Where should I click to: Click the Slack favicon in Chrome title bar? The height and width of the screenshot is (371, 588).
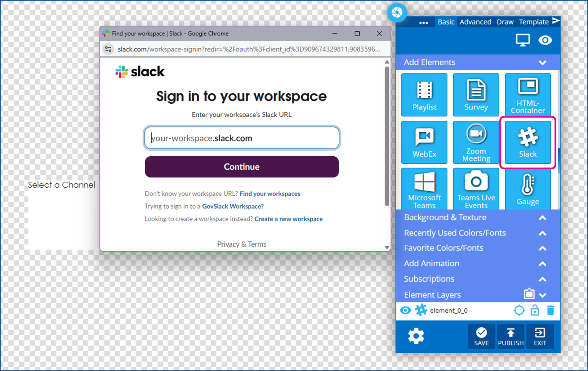(x=106, y=33)
